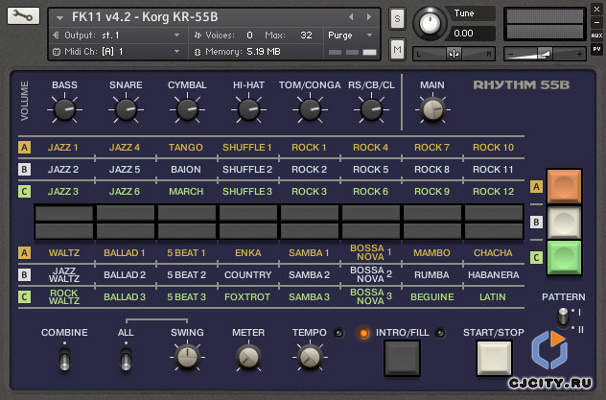The image size is (606, 400).
Task: Click the Memory 5.19 MB readout
Action: tap(243, 52)
